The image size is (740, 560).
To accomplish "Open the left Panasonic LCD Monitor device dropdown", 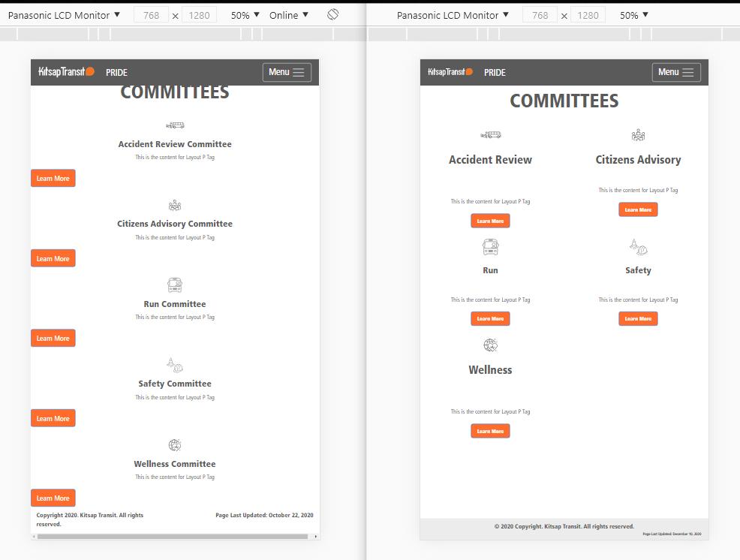I will (64, 15).
